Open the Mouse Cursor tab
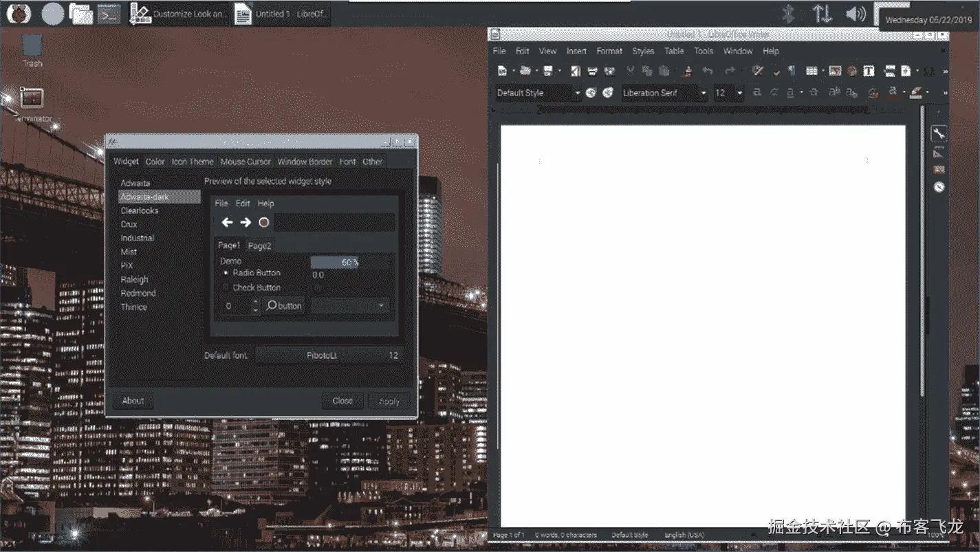Image resolution: width=980 pixels, height=552 pixels. [x=246, y=162]
